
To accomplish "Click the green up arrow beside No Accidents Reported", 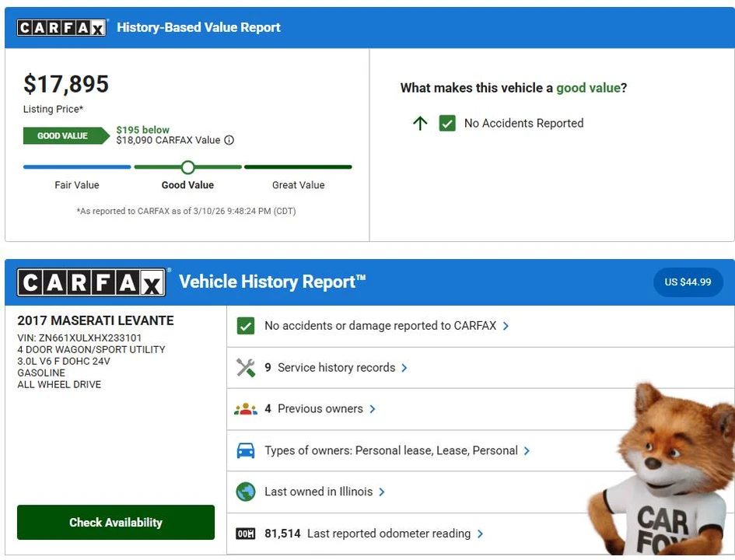I will (420, 123).
